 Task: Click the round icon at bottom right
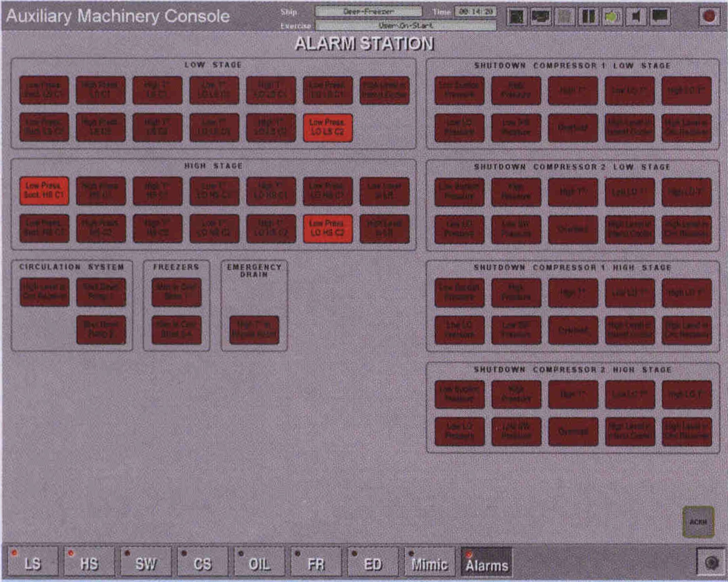pos(711,563)
